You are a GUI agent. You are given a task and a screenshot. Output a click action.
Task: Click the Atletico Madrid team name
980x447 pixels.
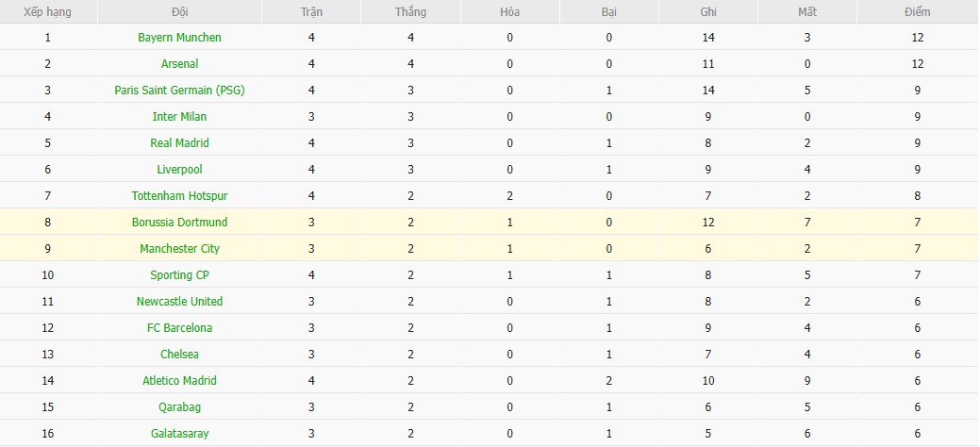[x=179, y=381]
